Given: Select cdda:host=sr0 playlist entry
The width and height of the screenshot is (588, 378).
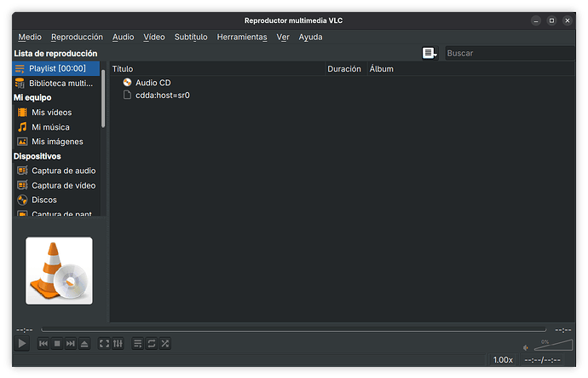Looking at the screenshot, I should pyautogui.click(x=163, y=96).
